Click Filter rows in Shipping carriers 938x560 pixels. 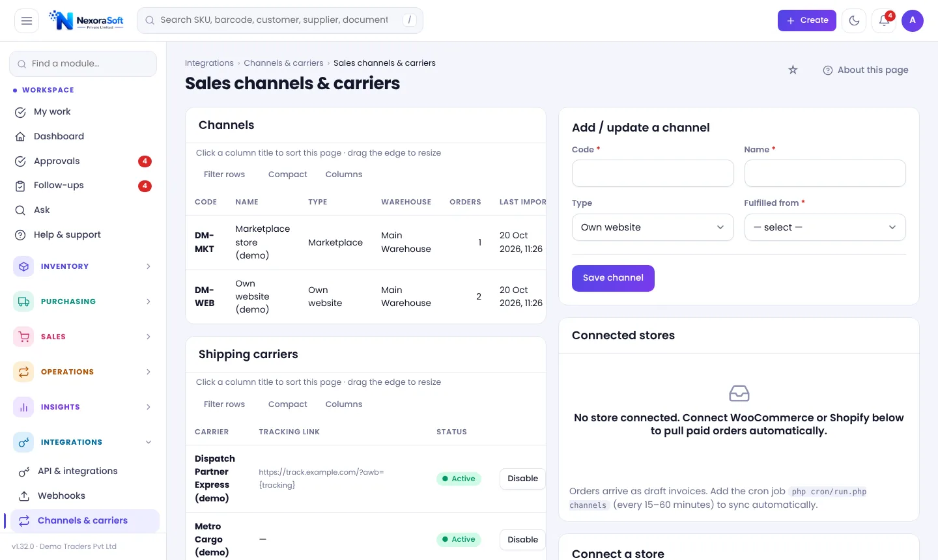(224, 404)
